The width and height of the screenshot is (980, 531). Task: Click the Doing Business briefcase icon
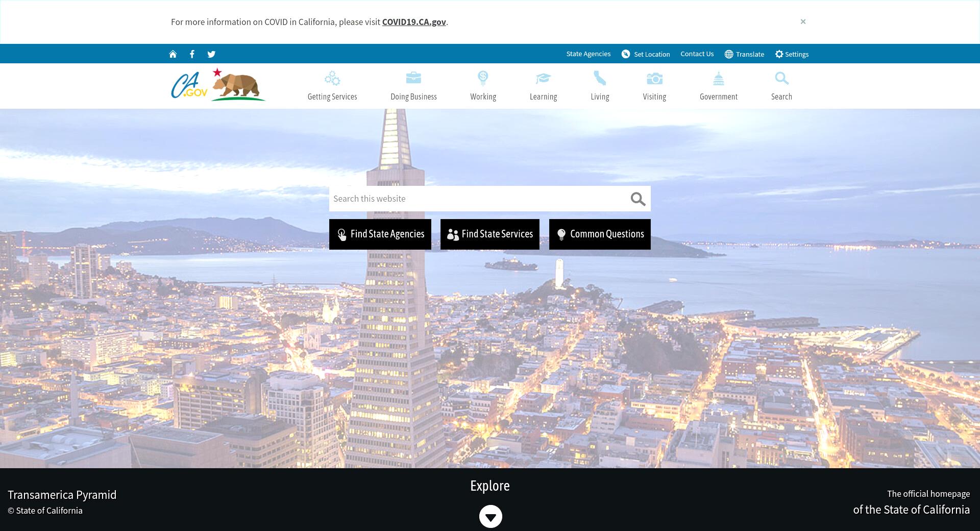pos(413,78)
